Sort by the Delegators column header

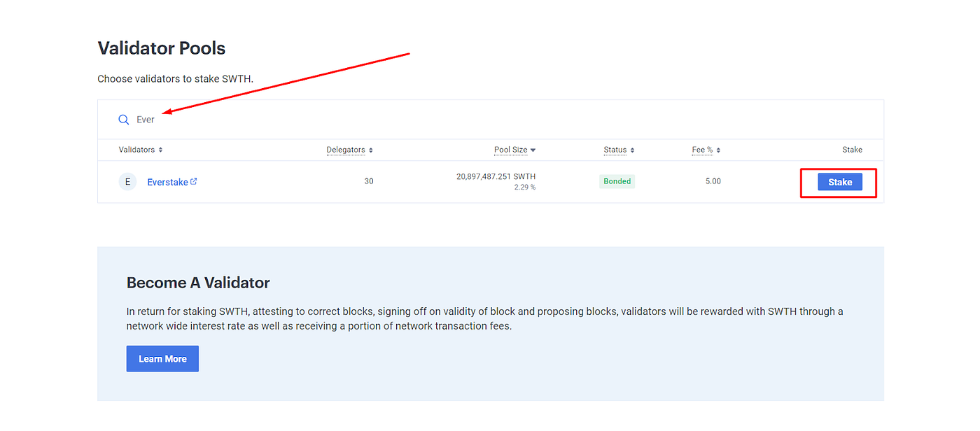(349, 150)
